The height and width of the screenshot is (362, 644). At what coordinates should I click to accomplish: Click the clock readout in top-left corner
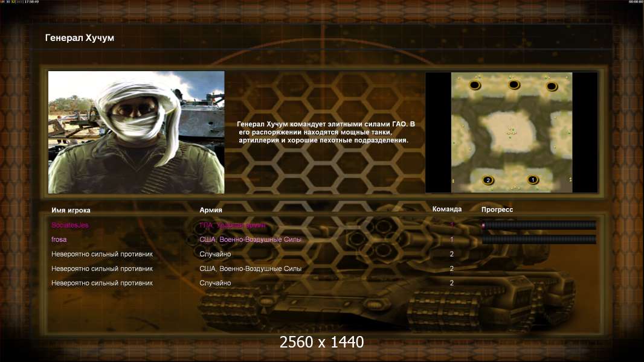[x=31, y=2]
